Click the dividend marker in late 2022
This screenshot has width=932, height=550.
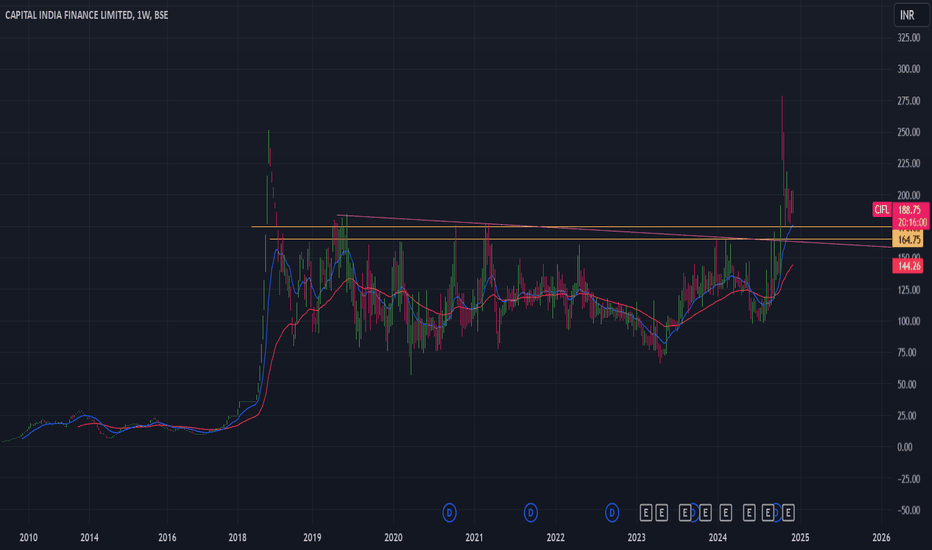(612, 512)
